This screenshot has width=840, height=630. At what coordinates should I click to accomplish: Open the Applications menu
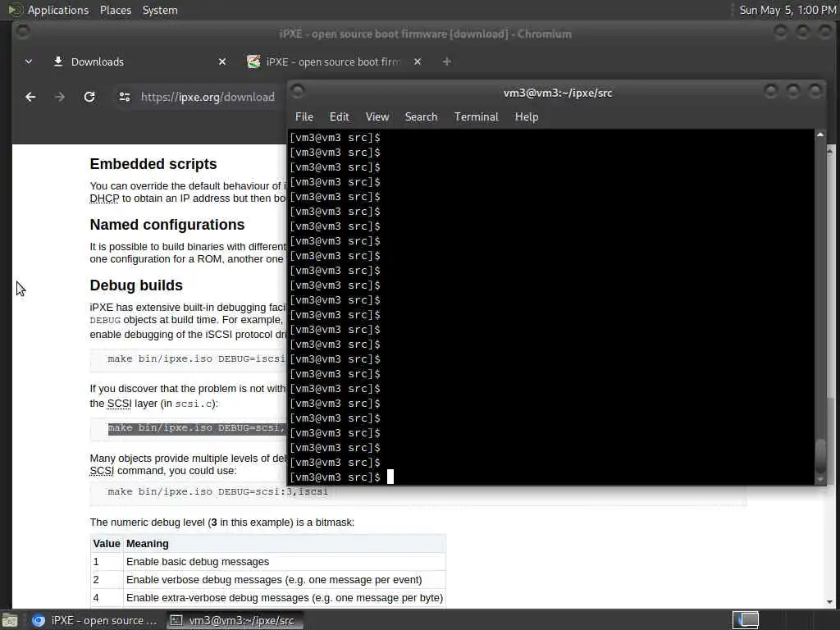[x=58, y=10]
